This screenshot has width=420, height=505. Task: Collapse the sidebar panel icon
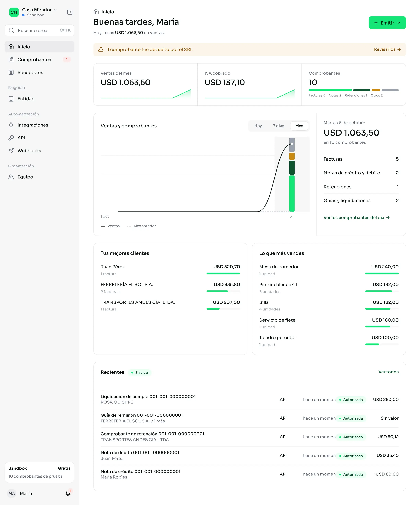click(69, 12)
